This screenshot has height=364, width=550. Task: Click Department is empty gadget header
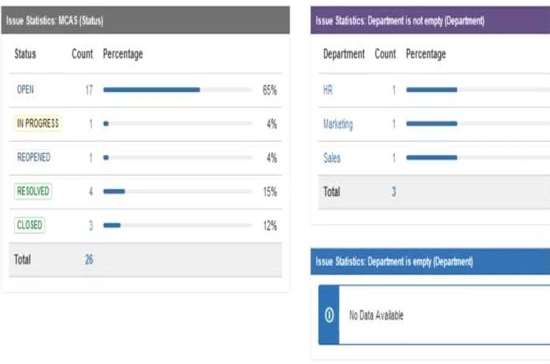pos(430,262)
